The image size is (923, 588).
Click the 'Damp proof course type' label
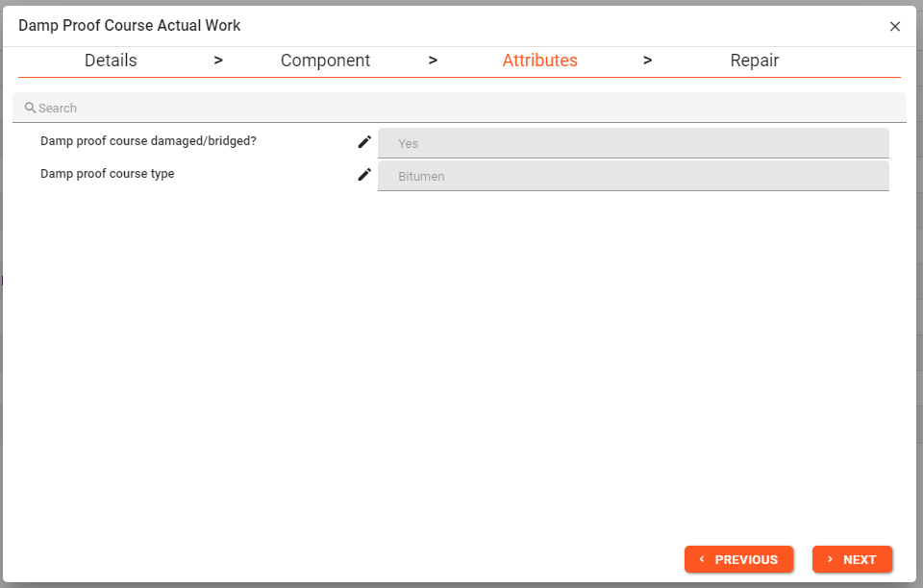[x=108, y=175]
